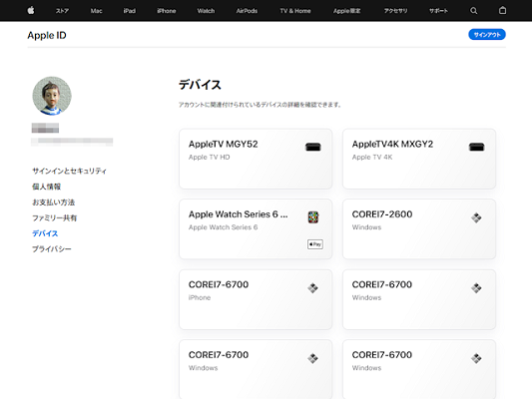Open the COREI7-6700 card labeled iPhone

(256, 299)
